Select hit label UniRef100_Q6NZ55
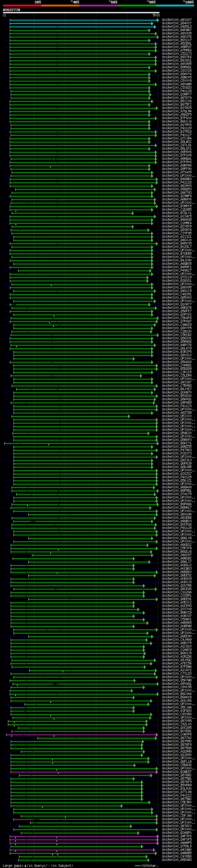 pos(177,446)
